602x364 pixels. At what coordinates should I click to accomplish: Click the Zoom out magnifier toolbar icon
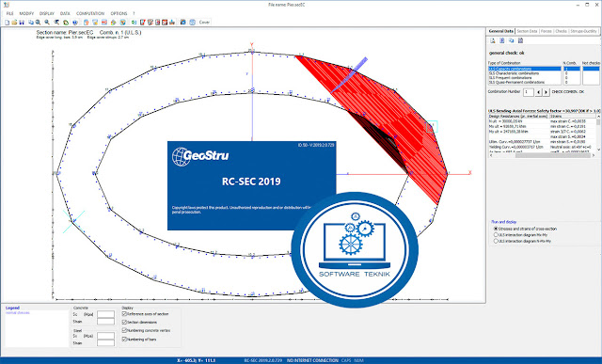[x=47, y=23]
